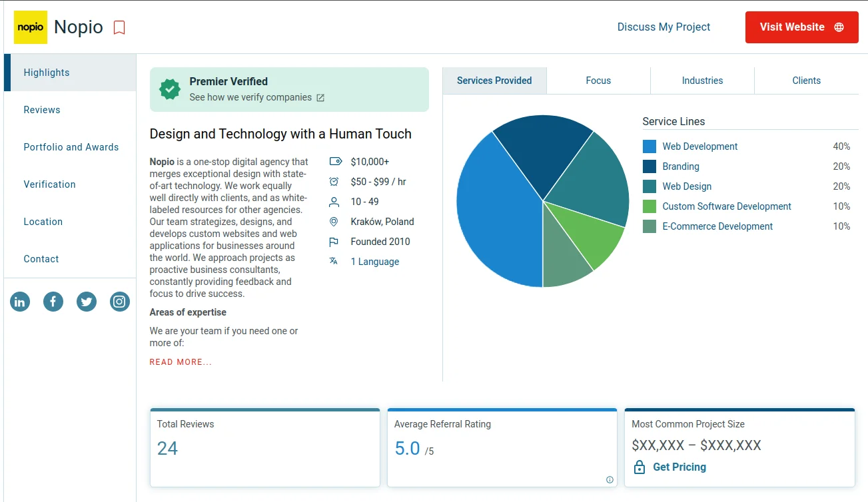868x502 pixels.
Task: Click the Web Design legend color swatch
Action: click(x=650, y=186)
